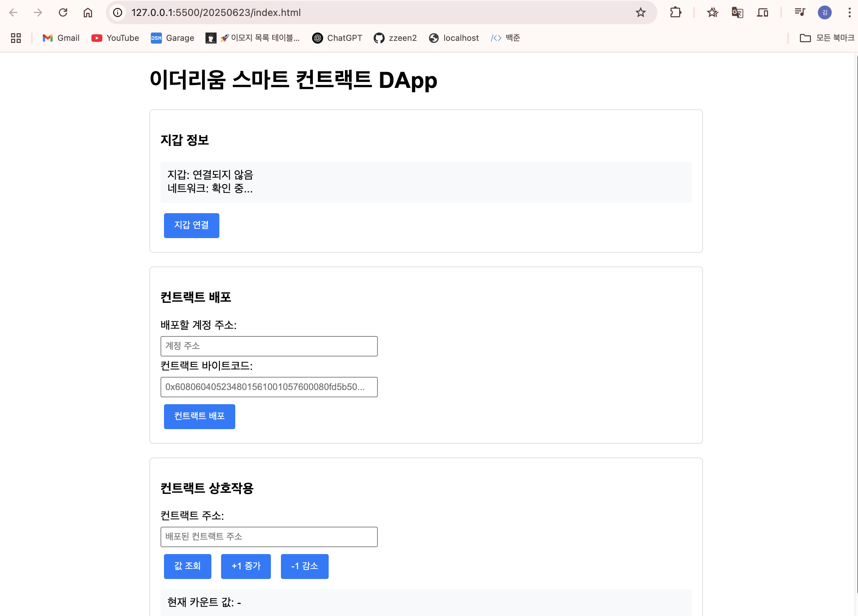Viewport: 858px width, 616px height.
Task: Click the media playback controls icon
Action: point(800,12)
